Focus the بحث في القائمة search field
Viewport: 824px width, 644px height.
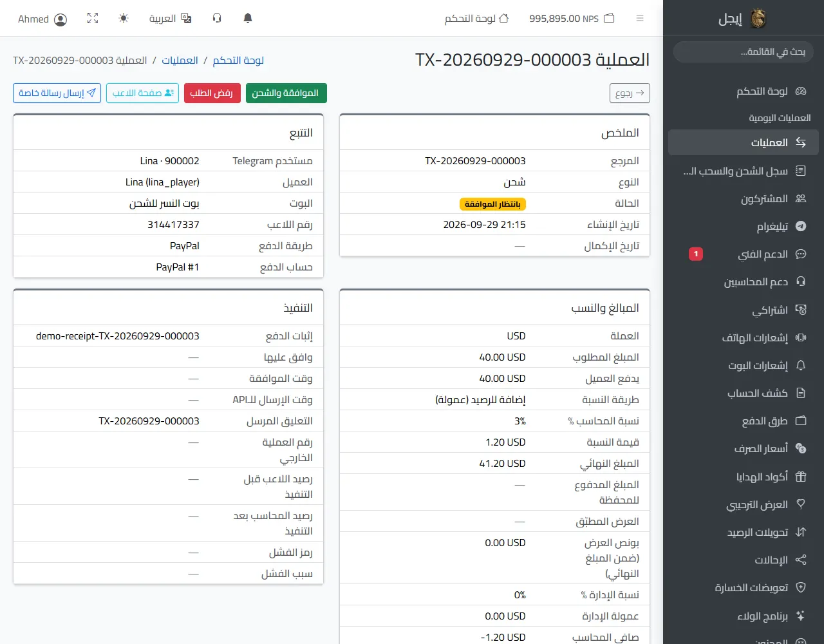744,52
